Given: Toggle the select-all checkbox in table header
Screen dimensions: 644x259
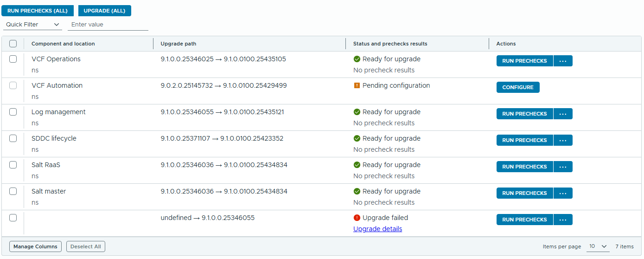Looking at the screenshot, I should coord(13,44).
